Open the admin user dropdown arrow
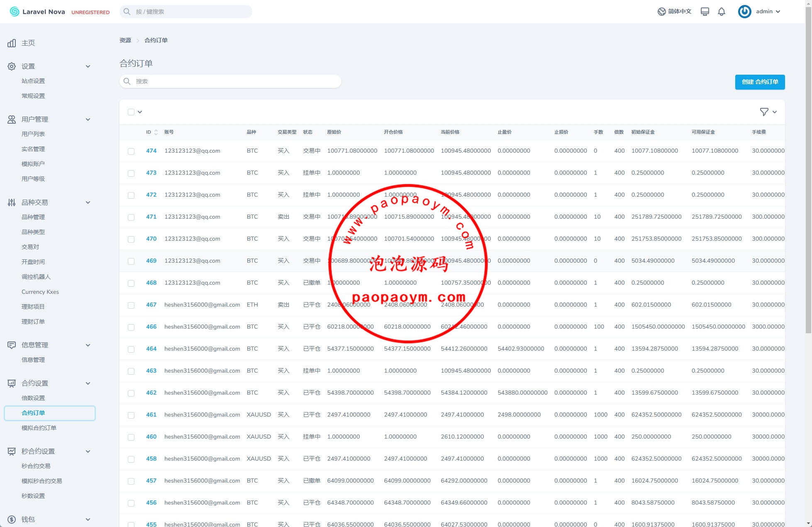Image resolution: width=812 pixels, height=527 pixels. click(x=778, y=12)
